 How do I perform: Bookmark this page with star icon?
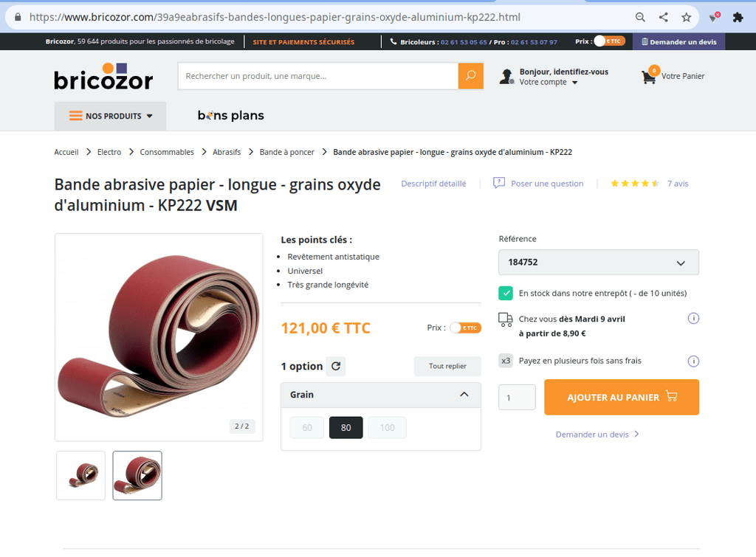coord(686,18)
